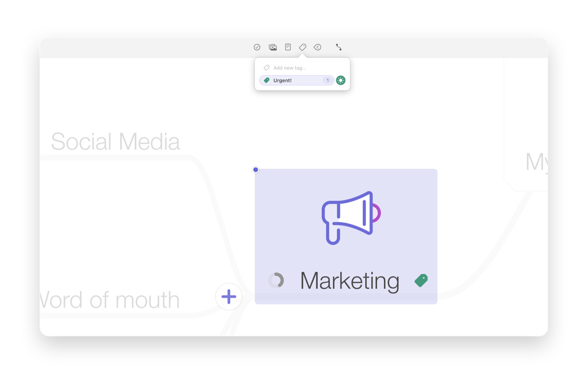This screenshot has height=373, width=588.
Task: Click the blue selection handle above Marketing node
Action: coord(255,170)
